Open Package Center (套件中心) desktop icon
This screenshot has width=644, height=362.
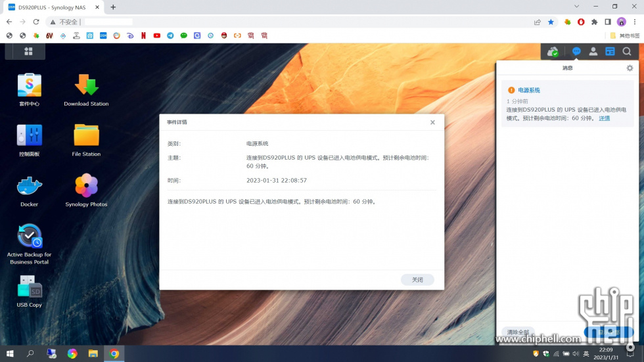[x=29, y=90]
